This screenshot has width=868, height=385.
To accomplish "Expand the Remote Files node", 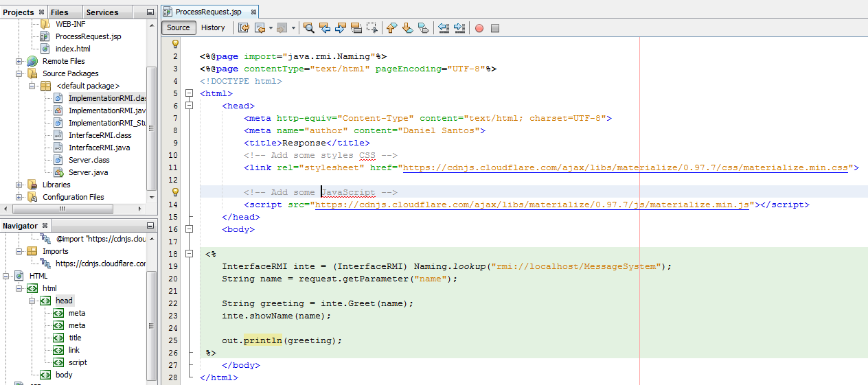I will coord(19,61).
